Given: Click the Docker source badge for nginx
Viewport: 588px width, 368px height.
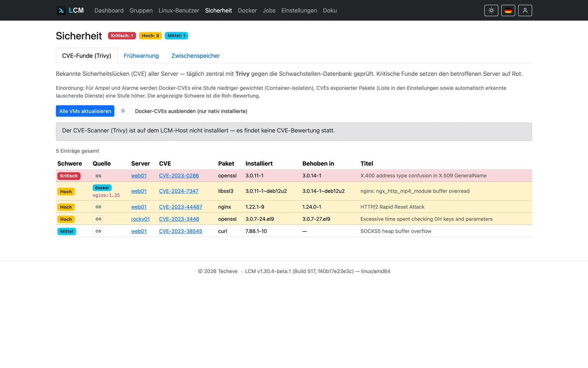Looking at the screenshot, I should coord(102,188).
